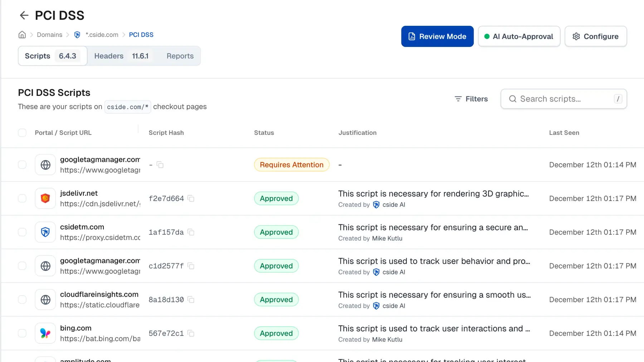
Task: Open the Filters dropdown
Action: click(471, 99)
